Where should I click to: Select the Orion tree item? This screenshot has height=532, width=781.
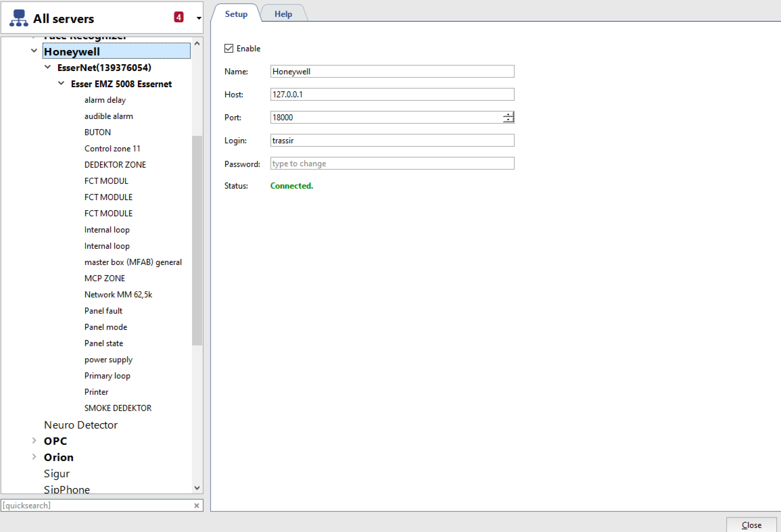[x=59, y=457]
